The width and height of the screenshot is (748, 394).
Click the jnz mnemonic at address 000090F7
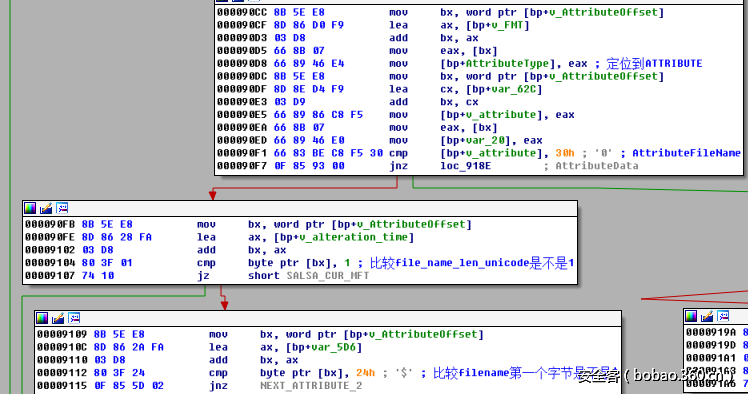398,166
